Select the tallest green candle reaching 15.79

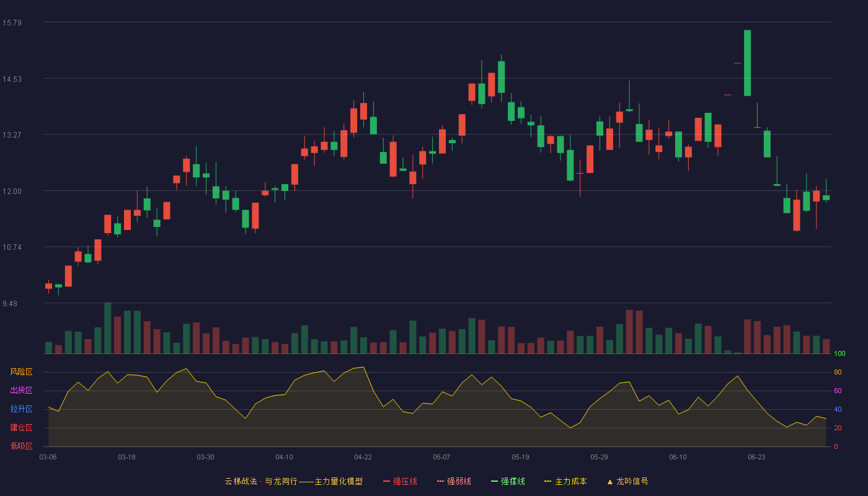[x=747, y=63]
